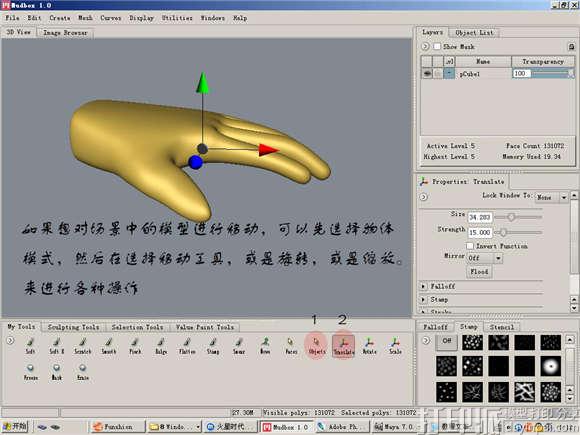Activate the Translate tool
Viewport: 580px width, 435px height.
click(344, 346)
